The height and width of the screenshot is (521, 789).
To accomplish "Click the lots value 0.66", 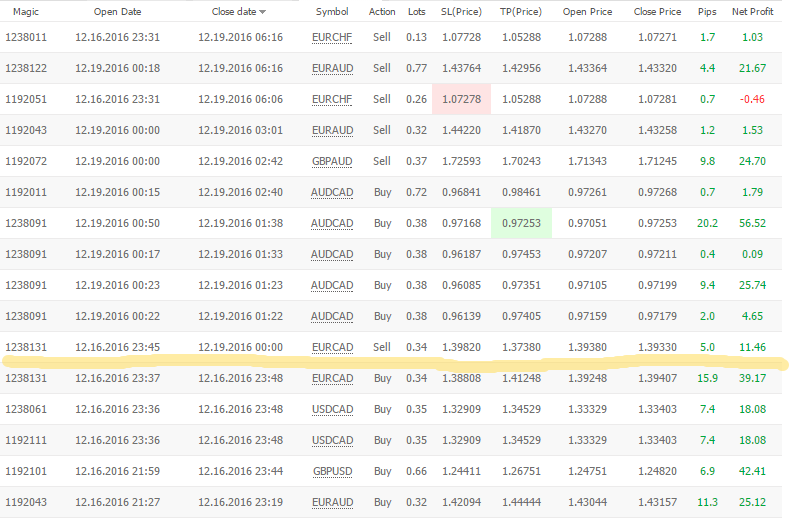I will tap(417, 471).
